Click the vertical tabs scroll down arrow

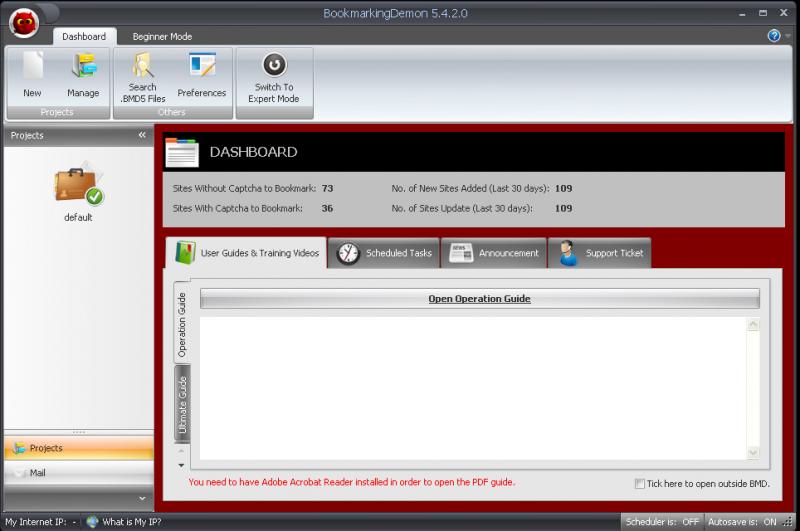(x=181, y=465)
